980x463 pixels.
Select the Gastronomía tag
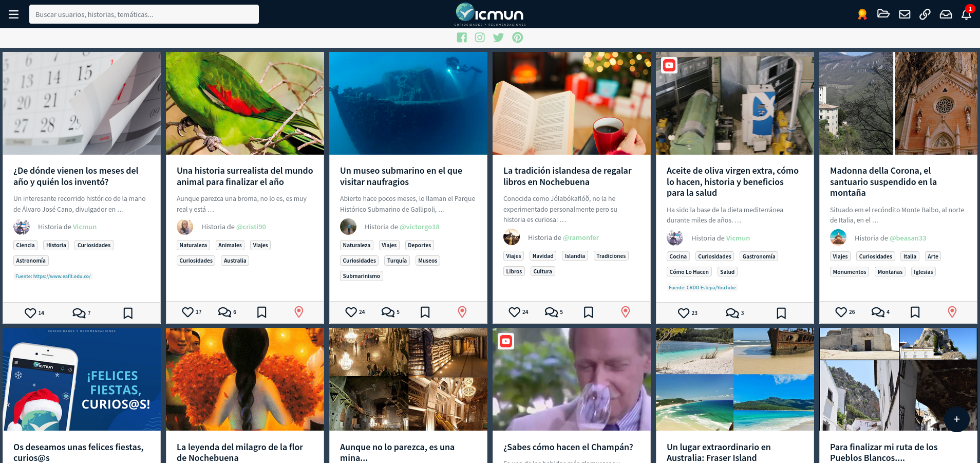click(x=759, y=256)
